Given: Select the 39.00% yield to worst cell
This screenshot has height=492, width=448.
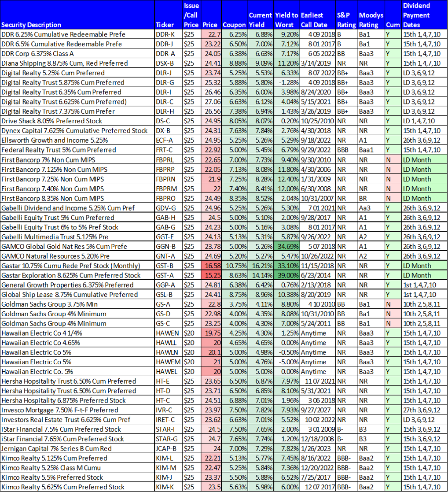Looking at the screenshot, I should click(x=286, y=275).
